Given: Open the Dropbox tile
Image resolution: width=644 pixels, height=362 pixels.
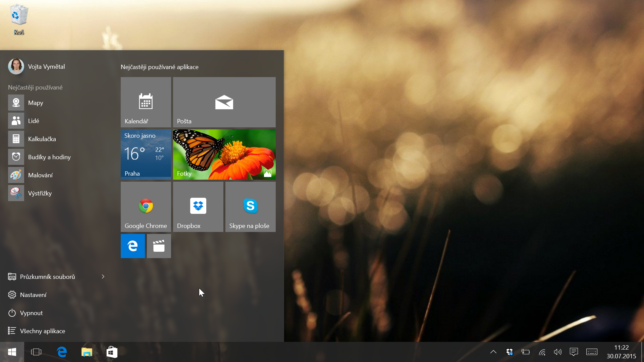Looking at the screenshot, I should pos(198,206).
